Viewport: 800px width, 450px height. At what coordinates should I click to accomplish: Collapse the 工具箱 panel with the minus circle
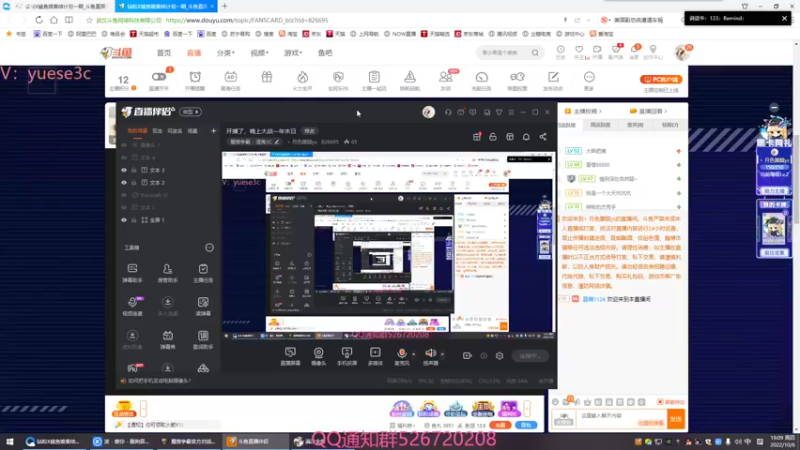pyautogui.click(x=209, y=247)
